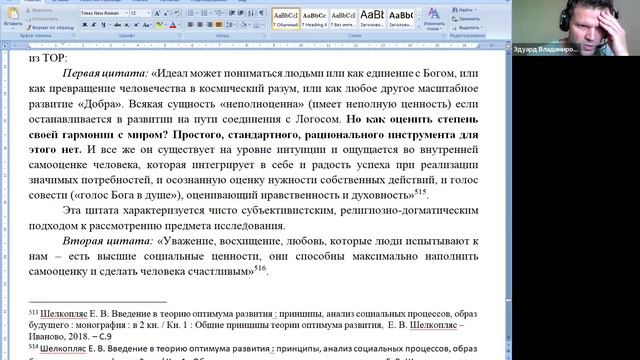Click the Numbering list icon
The image size is (640, 360).
click(204, 13)
